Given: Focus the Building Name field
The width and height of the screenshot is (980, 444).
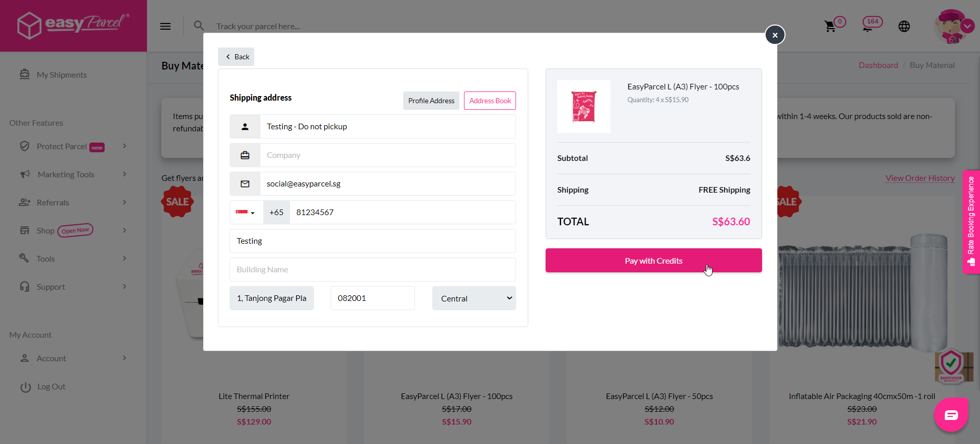Looking at the screenshot, I should [373, 270].
